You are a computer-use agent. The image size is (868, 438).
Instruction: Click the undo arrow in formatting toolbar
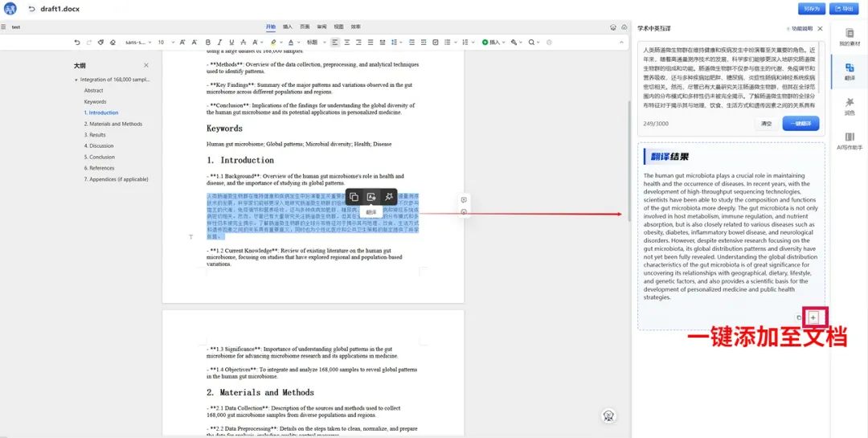tap(77, 42)
